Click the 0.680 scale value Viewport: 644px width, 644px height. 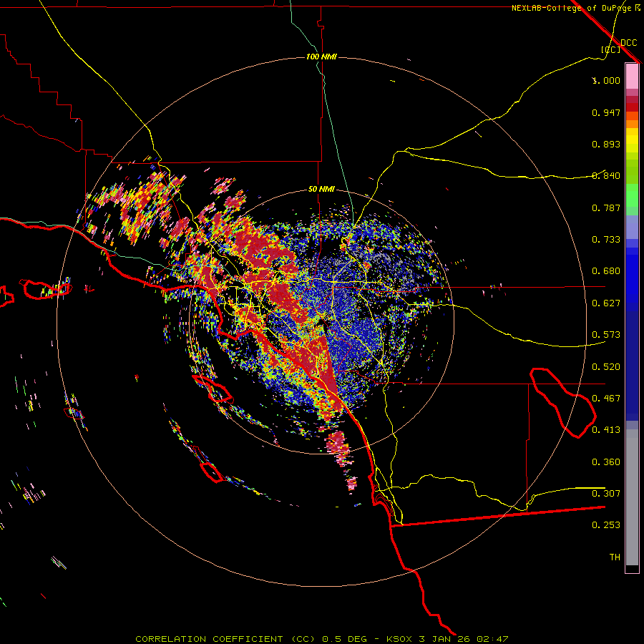click(606, 271)
